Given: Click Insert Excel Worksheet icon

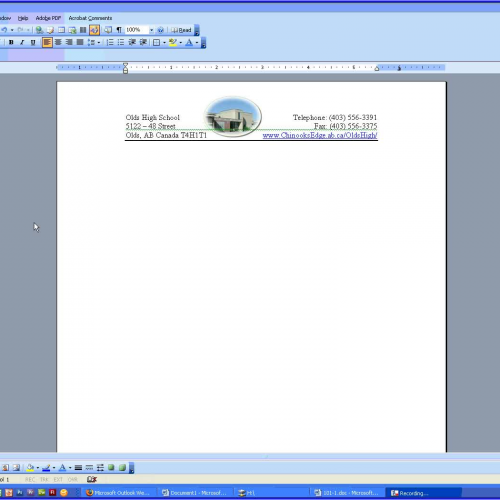Looking at the screenshot, I should (72, 30).
